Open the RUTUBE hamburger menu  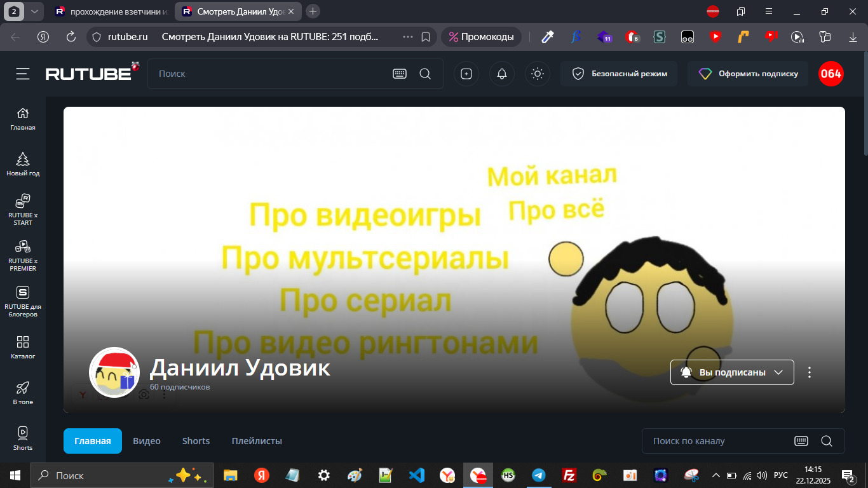click(x=23, y=74)
